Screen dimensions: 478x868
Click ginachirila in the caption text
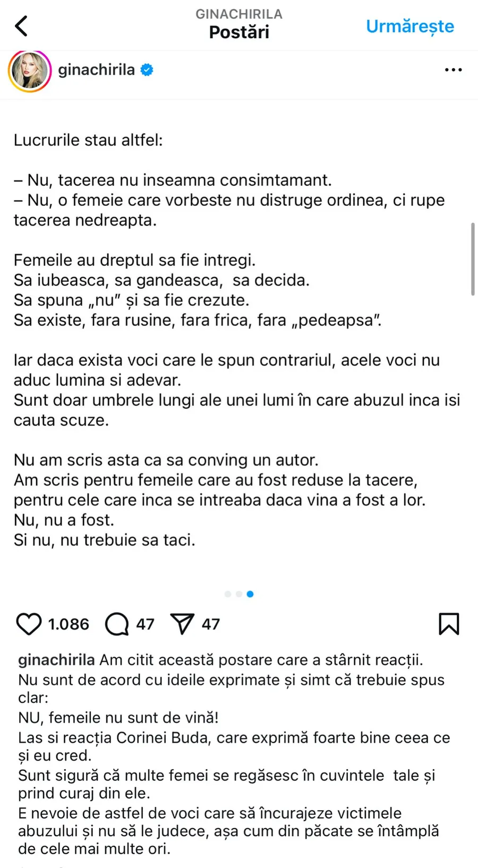56,660
